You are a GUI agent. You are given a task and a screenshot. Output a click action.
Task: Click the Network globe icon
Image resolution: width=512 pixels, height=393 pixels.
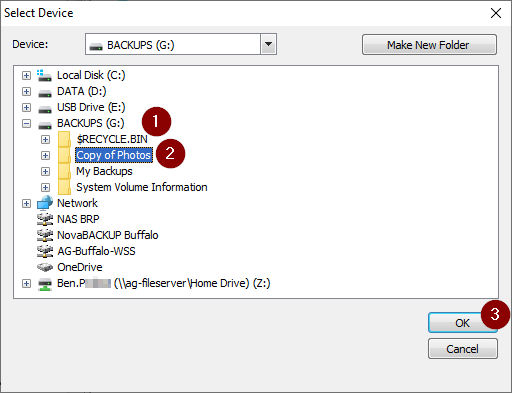45,203
